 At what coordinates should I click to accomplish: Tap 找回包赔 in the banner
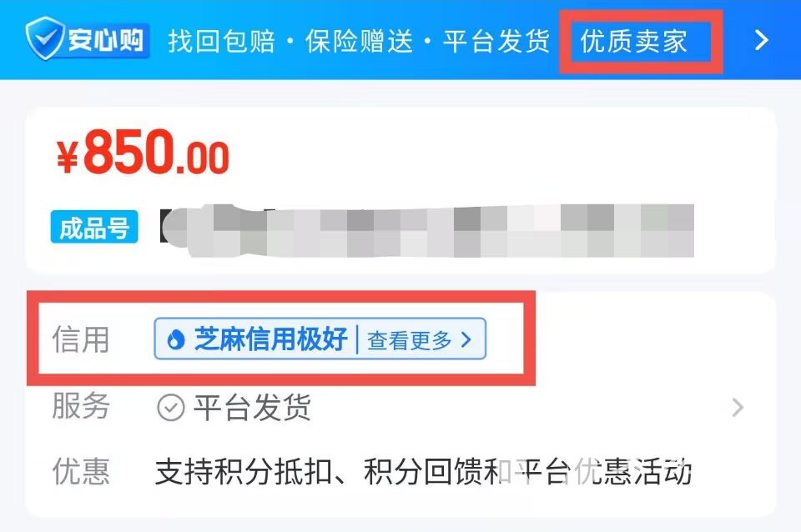222,41
